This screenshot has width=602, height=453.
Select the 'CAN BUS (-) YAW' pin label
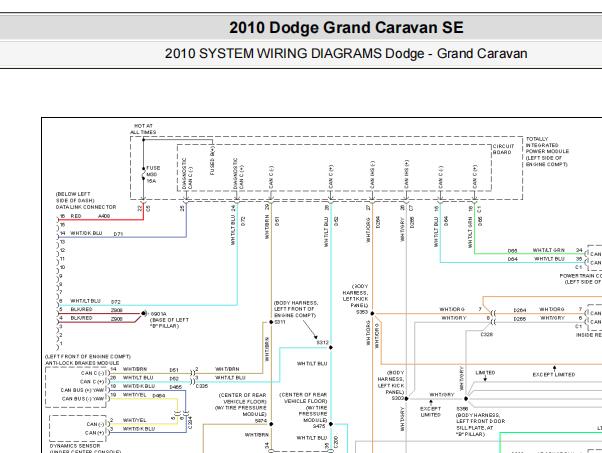(x=83, y=398)
